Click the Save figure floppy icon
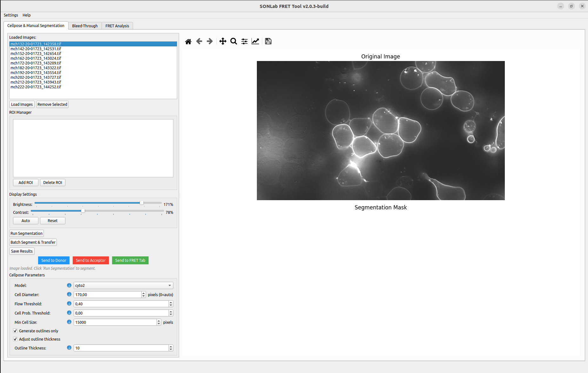This screenshot has height=373, width=588. coord(268,41)
